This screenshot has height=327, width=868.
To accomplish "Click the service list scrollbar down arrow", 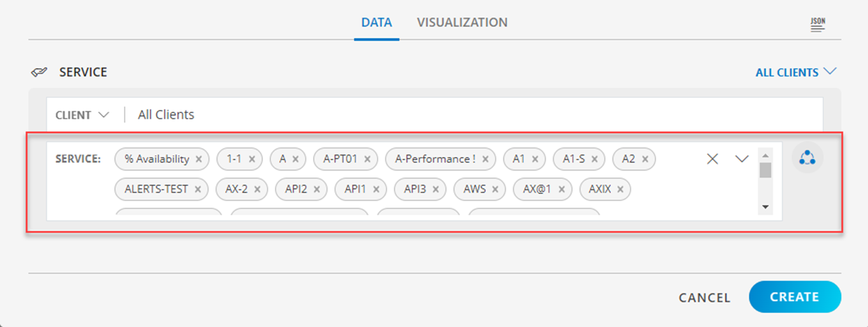I will pyautogui.click(x=766, y=208).
